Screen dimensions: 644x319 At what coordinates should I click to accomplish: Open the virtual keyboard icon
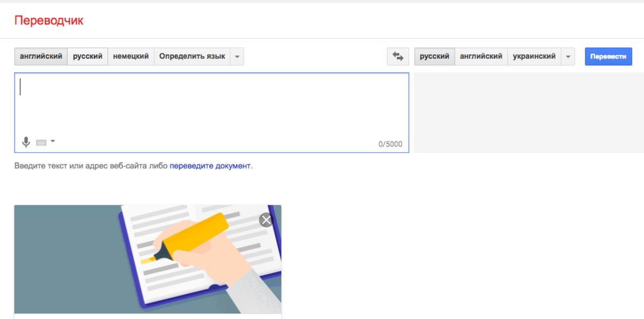[x=42, y=142]
